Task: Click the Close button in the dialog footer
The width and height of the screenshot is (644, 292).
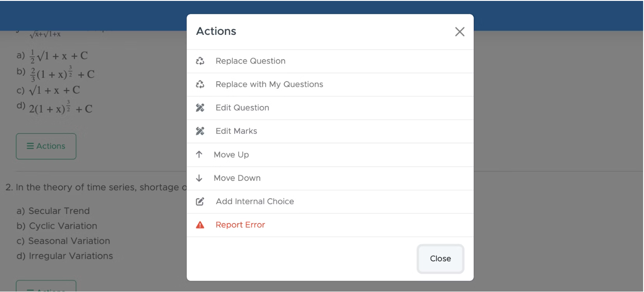Action: pos(441,259)
